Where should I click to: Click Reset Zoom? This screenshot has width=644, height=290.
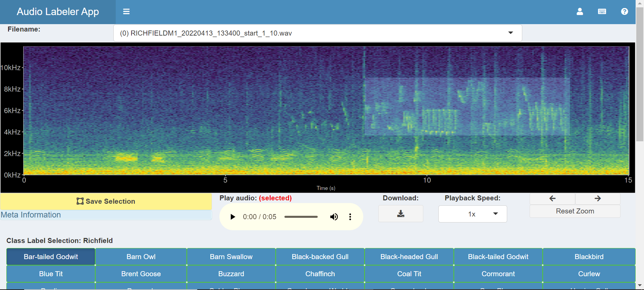(x=575, y=211)
